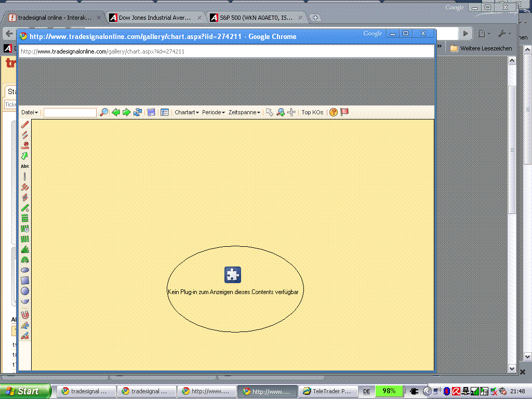532x399 pixels.
Task: Select the pointer cursor tool
Action: pos(270,112)
